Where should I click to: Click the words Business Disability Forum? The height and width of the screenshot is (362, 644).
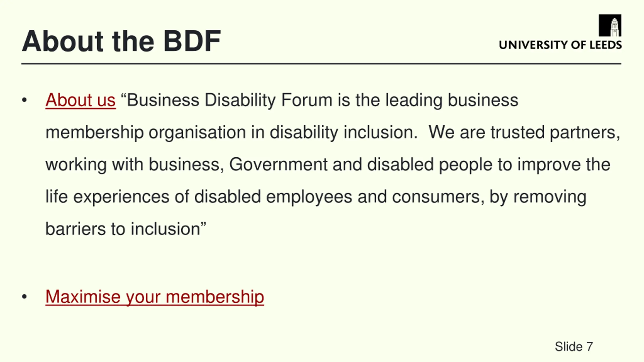click(x=230, y=100)
